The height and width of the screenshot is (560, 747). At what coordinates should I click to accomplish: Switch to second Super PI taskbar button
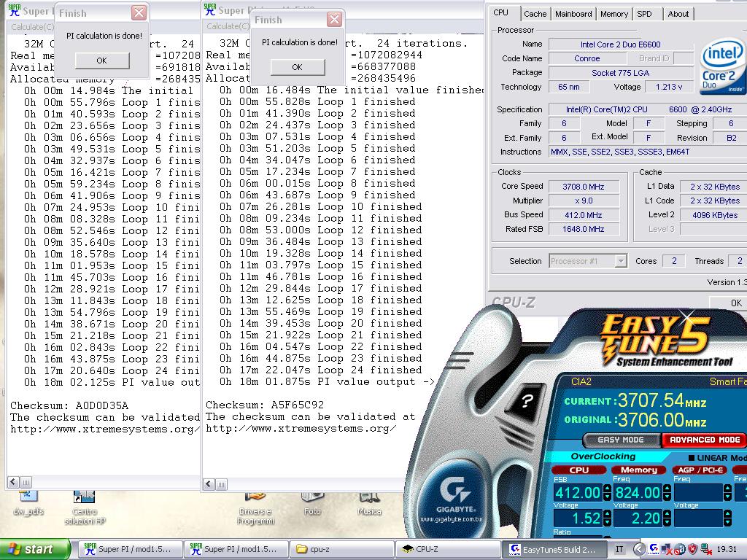(x=236, y=549)
